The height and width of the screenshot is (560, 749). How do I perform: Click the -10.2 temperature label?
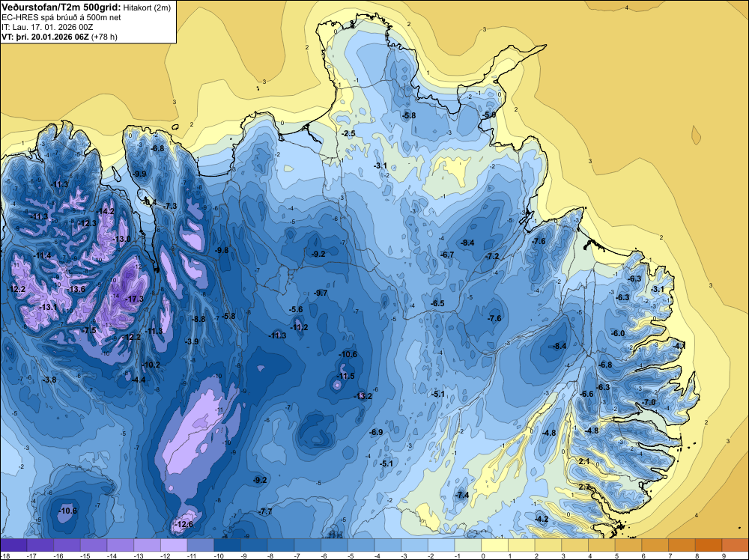coord(151,365)
